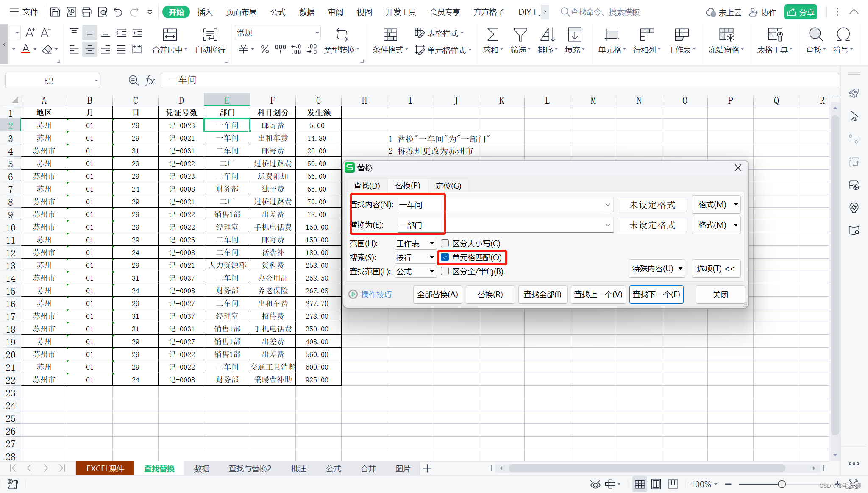This screenshot has width=868, height=493.
Task: Open the 特殊内容 dropdown button
Action: pyautogui.click(x=657, y=269)
